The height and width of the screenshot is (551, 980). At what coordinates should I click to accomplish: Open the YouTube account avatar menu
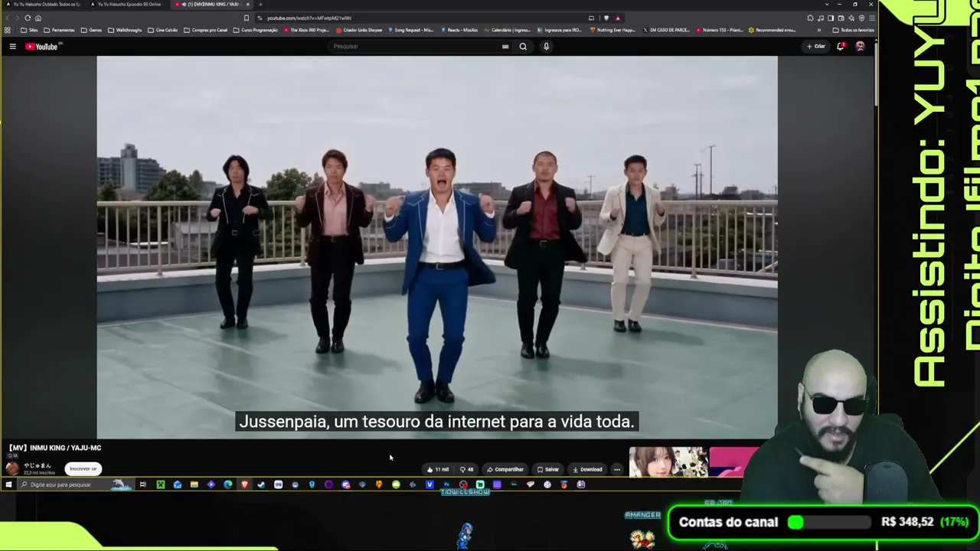tap(860, 47)
